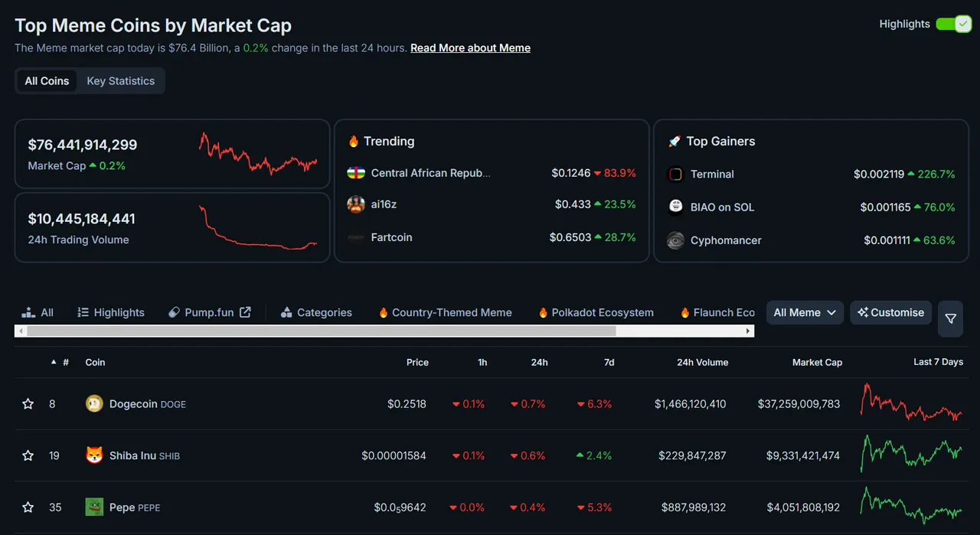This screenshot has height=535, width=980.
Task: Sort by the 24h column header
Action: point(539,362)
